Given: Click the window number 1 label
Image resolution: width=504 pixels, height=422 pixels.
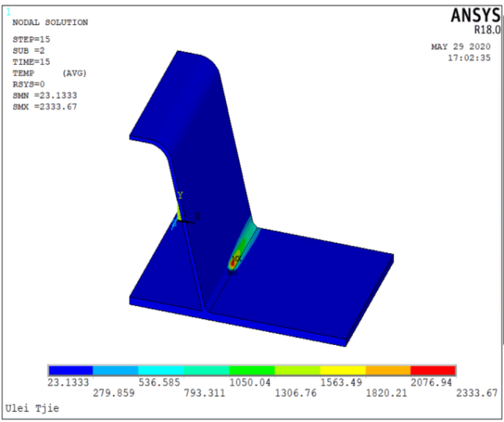Looking at the screenshot, I should point(9,12).
